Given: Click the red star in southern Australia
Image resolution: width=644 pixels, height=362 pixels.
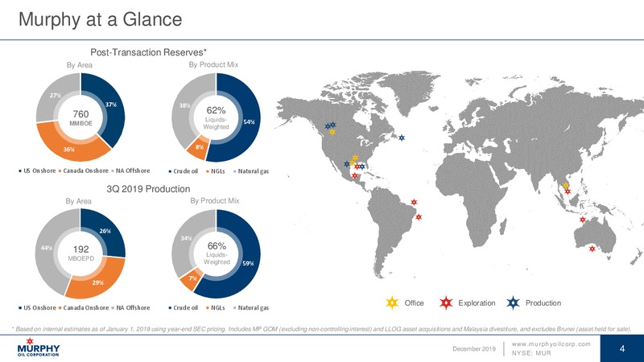Looking at the screenshot, I should pyautogui.click(x=592, y=249).
